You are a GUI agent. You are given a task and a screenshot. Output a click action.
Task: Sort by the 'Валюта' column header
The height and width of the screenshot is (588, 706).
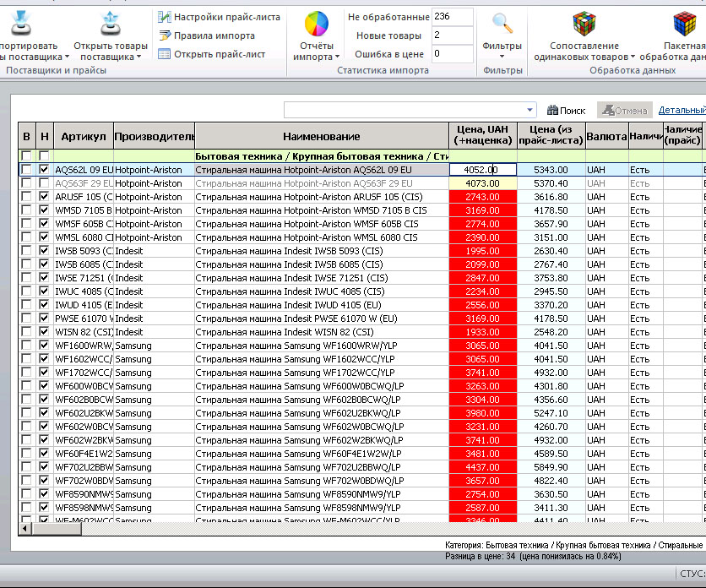pyautogui.click(x=607, y=136)
